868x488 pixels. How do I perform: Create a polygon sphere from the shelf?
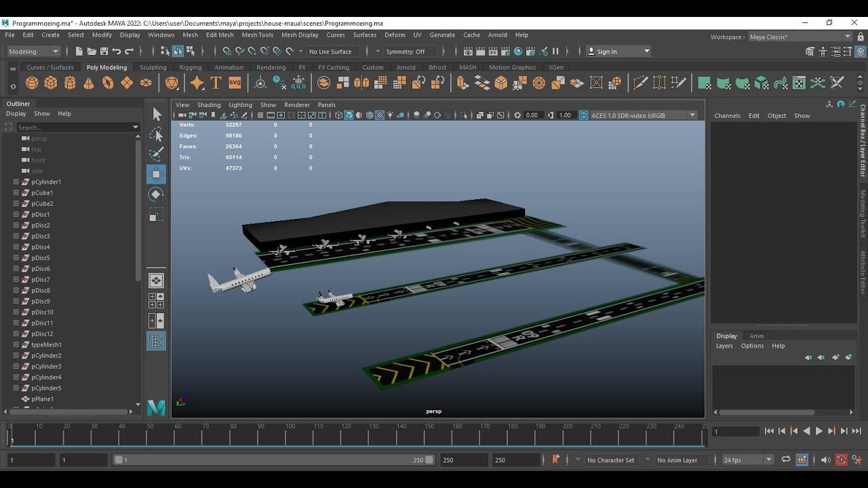tap(32, 83)
